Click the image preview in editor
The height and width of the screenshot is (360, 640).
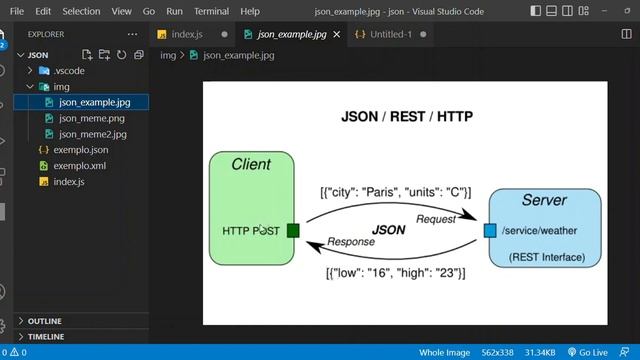[405, 203]
